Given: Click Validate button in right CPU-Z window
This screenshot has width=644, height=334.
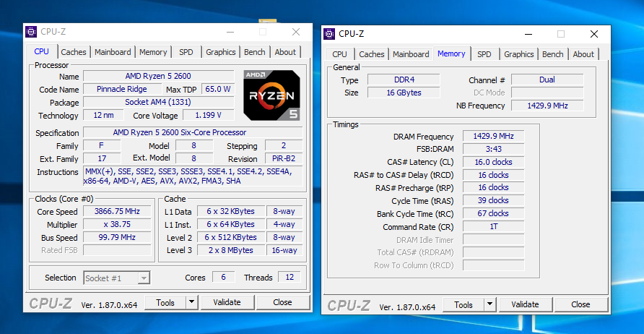Looking at the screenshot, I should point(525,304).
